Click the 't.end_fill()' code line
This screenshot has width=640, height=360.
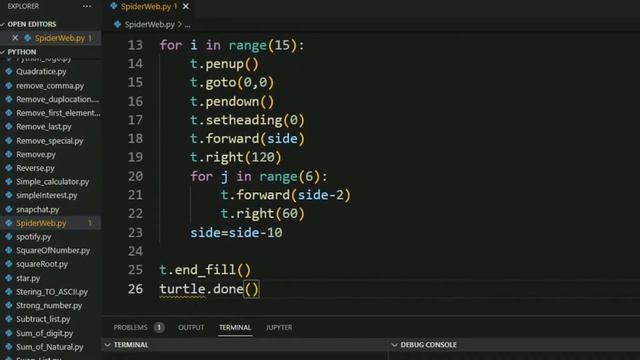click(205, 270)
